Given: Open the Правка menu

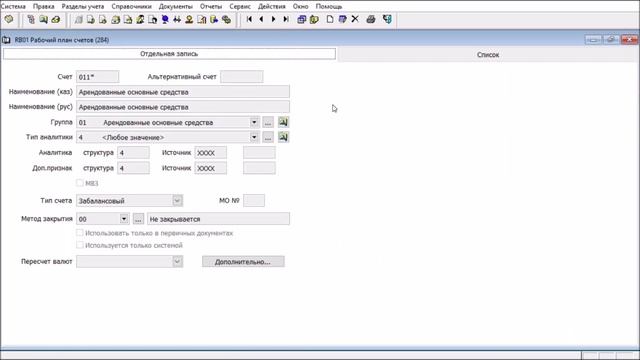Looking at the screenshot, I should click(43, 6).
